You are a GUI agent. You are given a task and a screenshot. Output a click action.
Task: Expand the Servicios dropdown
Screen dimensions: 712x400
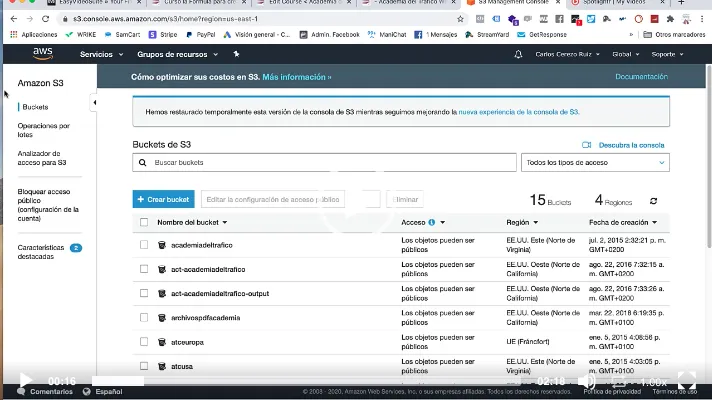(x=101, y=54)
